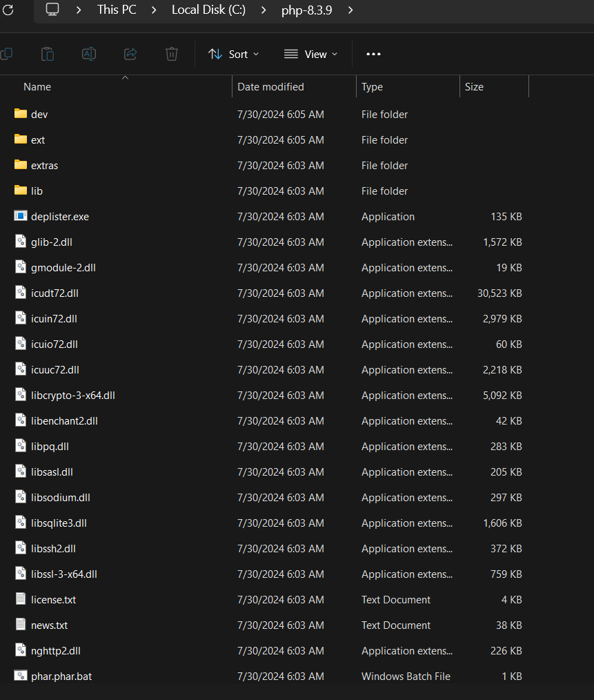The width and height of the screenshot is (594, 700).
Task: Open the Sort dropdown menu
Action: [234, 54]
